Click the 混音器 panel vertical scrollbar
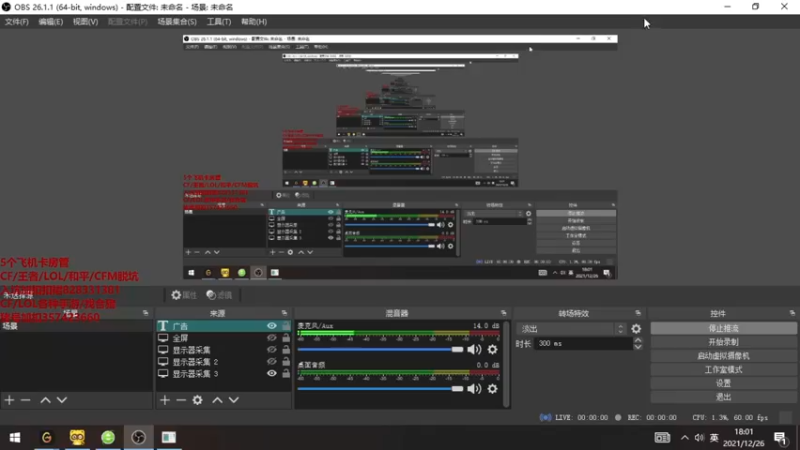The width and height of the screenshot is (800, 450). tap(506, 364)
